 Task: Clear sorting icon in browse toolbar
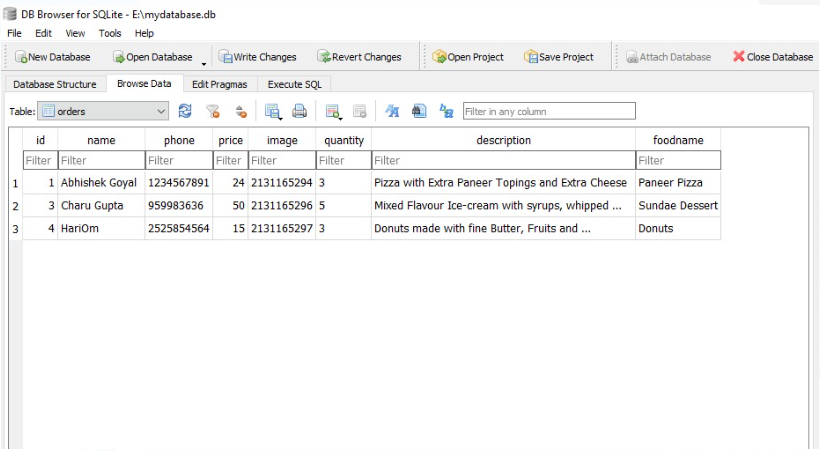[x=241, y=111]
